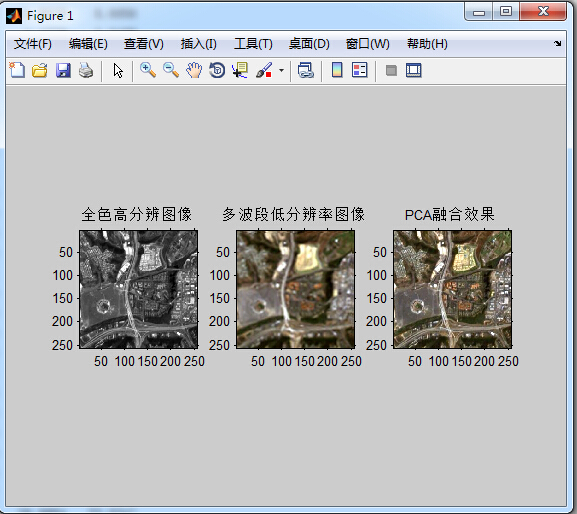
Task: Select the Rotate 3D tool
Action: point(217,70)
